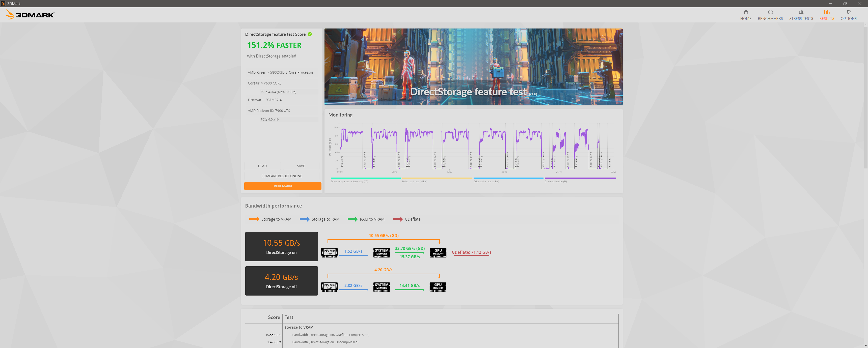The image size is (868, 348).
Task: Click 'PCIe 4.0 x16' text
Action: click(269, 119)
